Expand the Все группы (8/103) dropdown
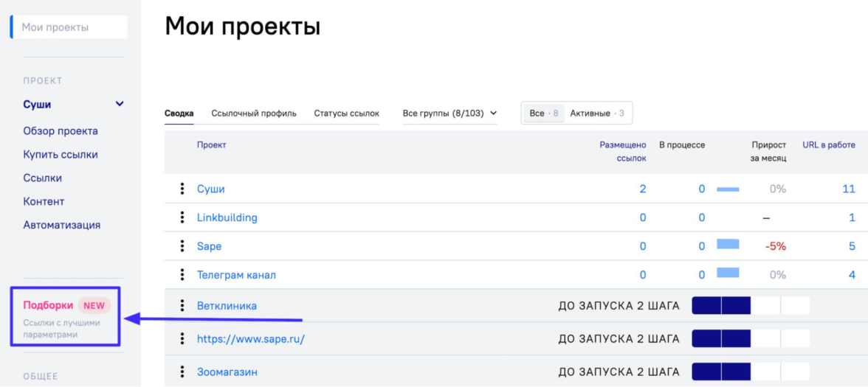The width and height of the screenshot is (868, 387). click(x=449, y=114)
